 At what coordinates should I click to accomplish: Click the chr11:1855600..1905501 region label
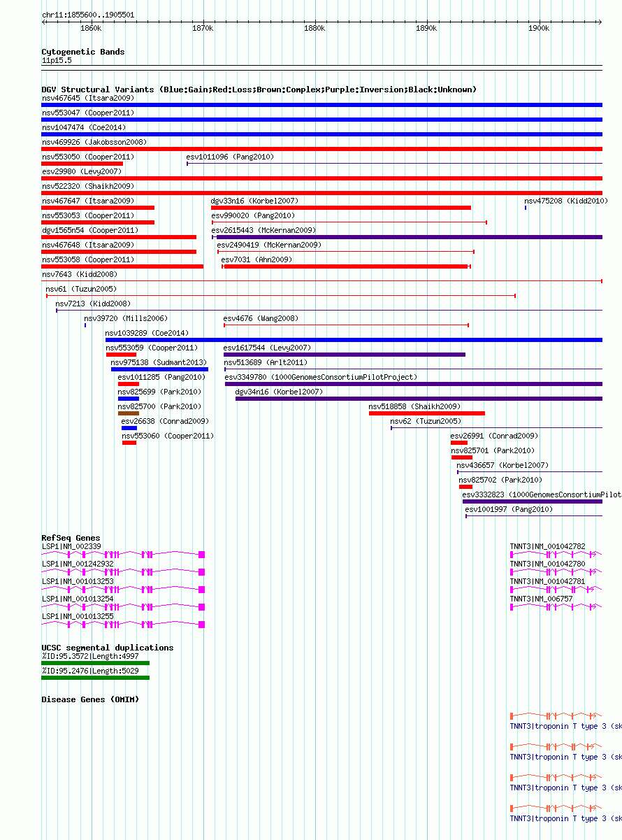88,15
